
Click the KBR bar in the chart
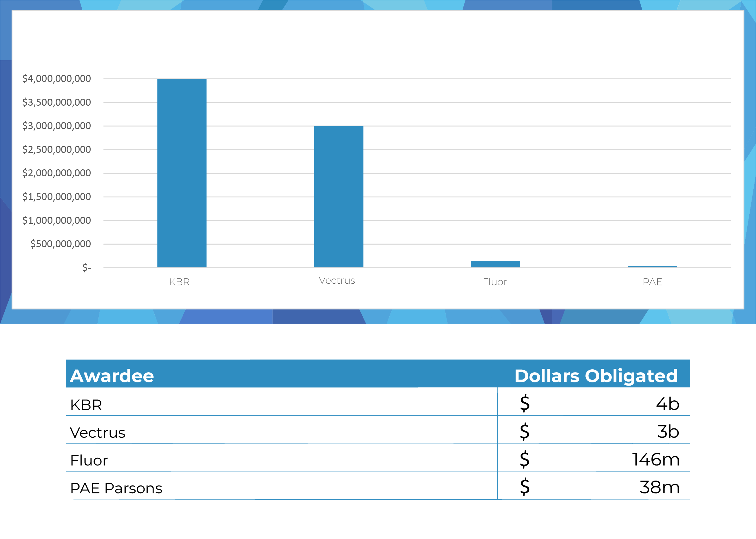(x=182, y=173)
